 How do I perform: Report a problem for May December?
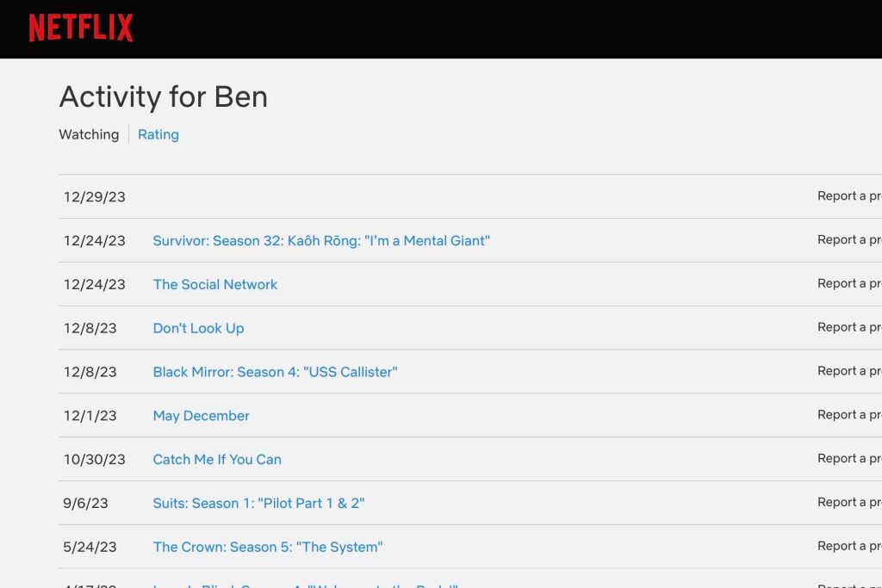pos(849,415)
